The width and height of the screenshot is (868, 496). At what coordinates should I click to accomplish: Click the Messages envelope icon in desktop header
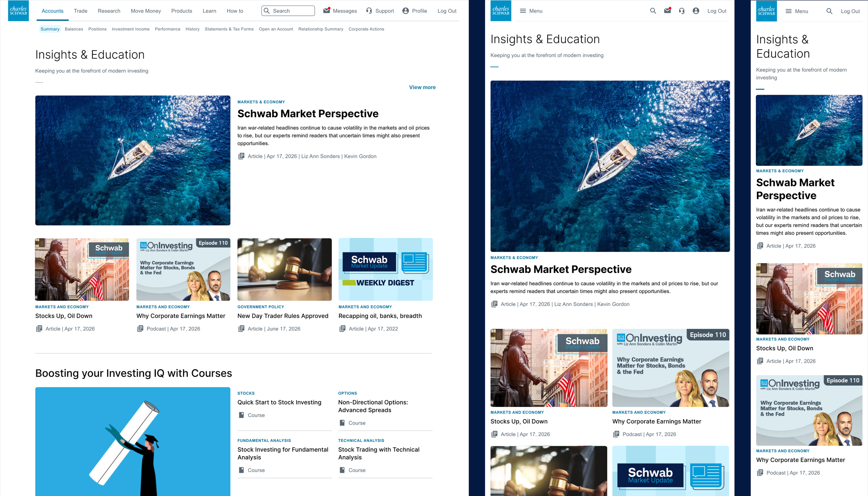coord(326,11)
